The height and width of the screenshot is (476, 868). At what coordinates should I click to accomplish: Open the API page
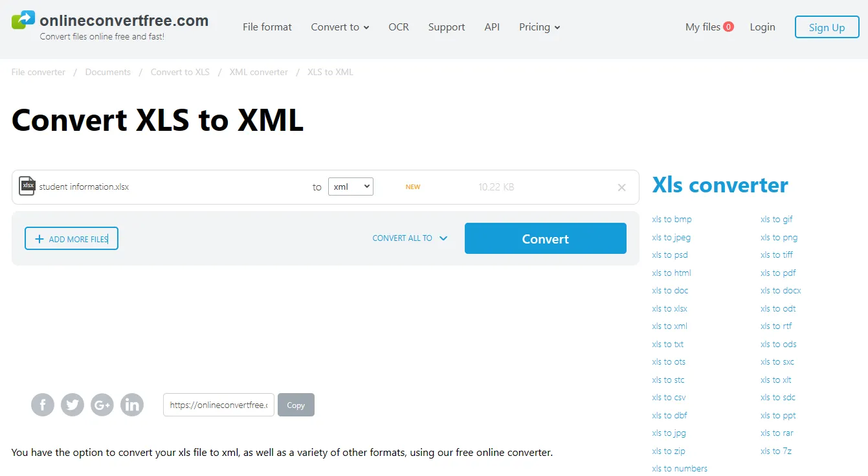click(x=492, y=27)
